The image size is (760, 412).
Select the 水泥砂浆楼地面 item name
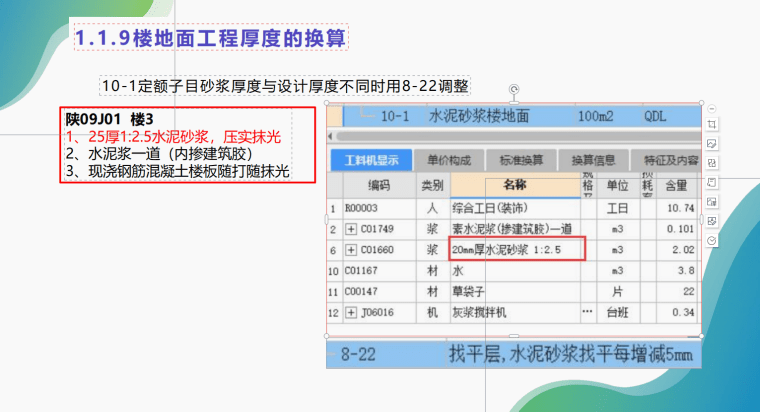[x=479, y=116]
